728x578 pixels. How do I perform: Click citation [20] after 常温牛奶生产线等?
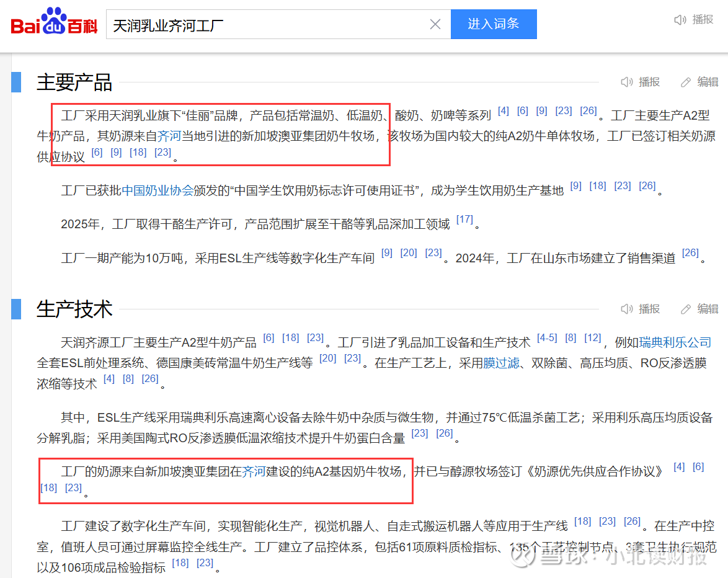[328, 358]
